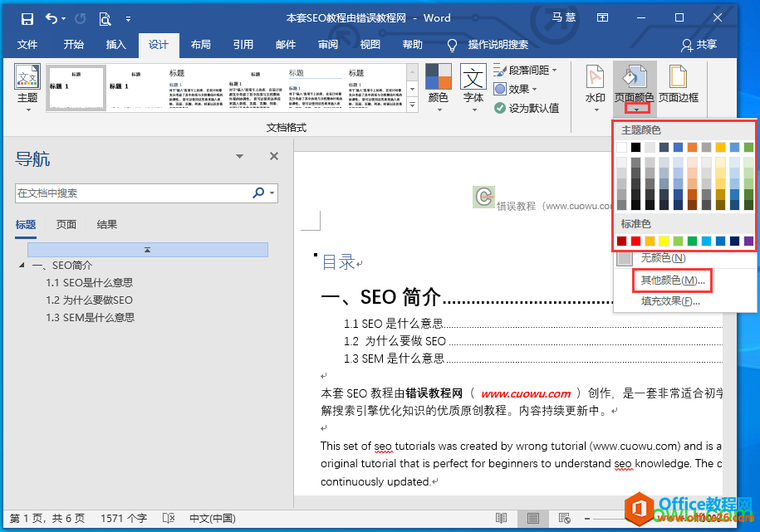Switch to Read Mode view in status bar

click(501, 518)
